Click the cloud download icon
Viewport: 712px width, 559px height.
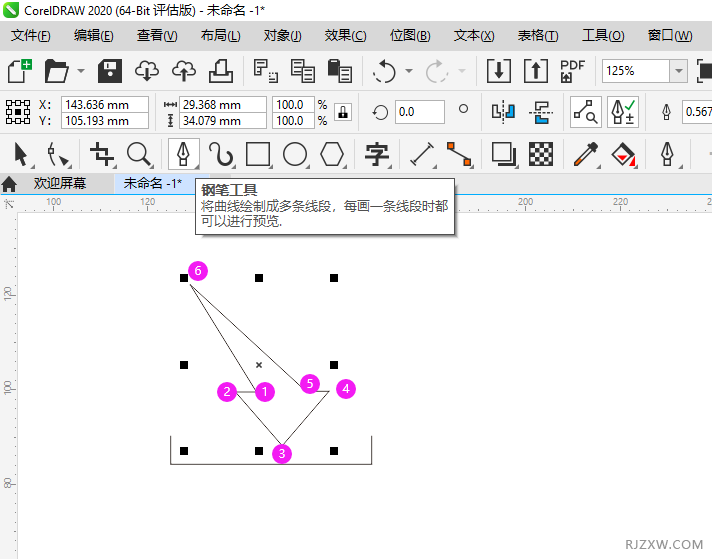[147, 71]
